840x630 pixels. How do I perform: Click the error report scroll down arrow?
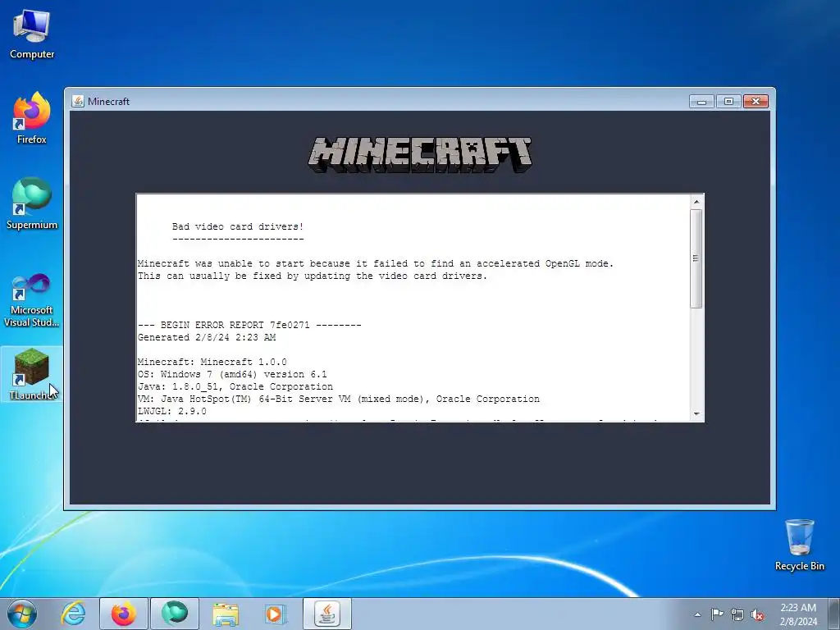[x=696, y=413]
